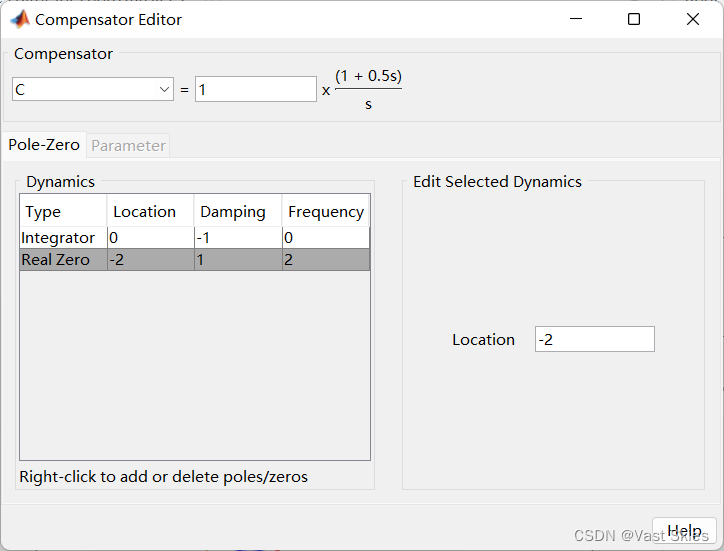Click the Frequency column header
This screenshot has width=724, height=551.
click(x=326, y=211)
